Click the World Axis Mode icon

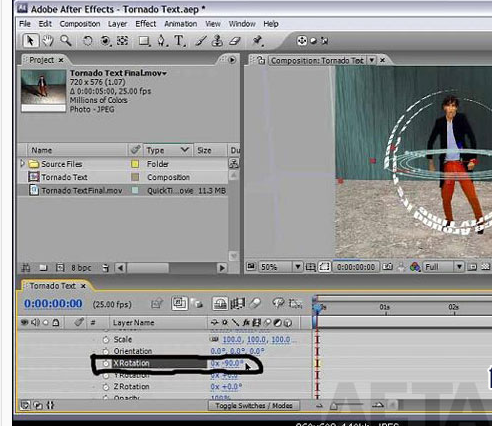tap(313, 41)
